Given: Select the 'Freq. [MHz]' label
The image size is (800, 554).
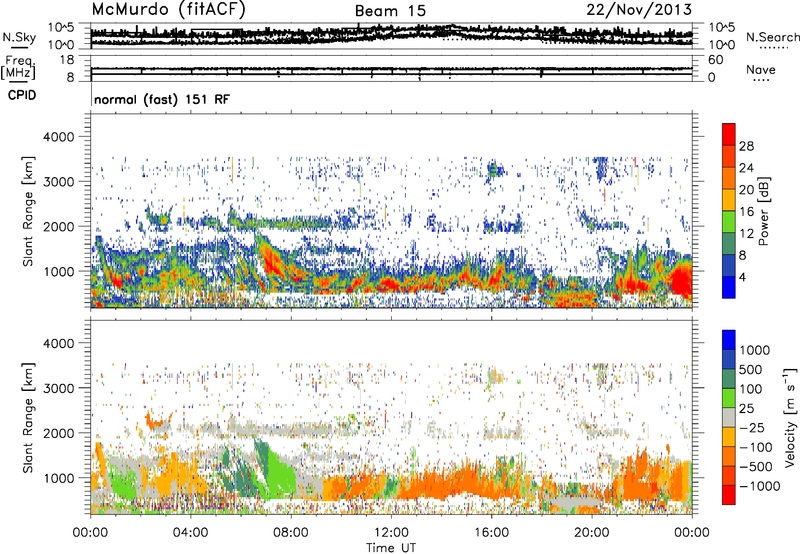Looking at the screenshot, I should pyautogui.click(x=18, y=67).
